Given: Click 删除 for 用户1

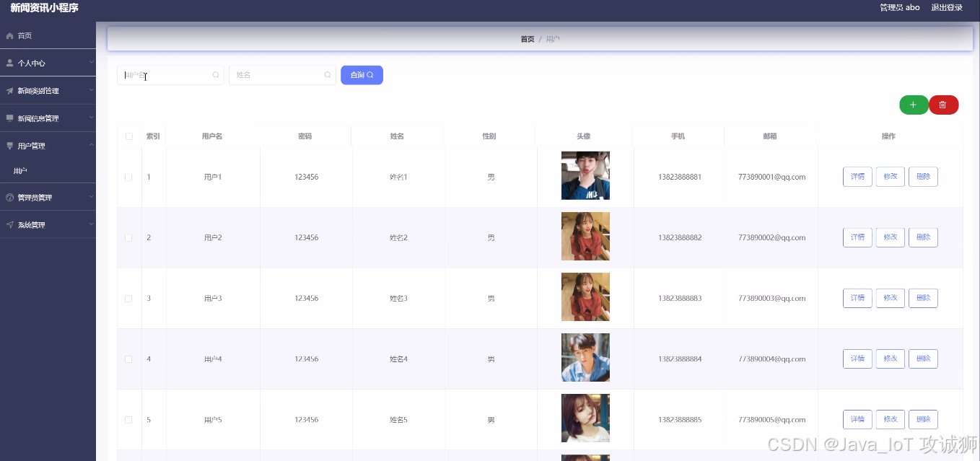Looking at the screenshot, I should pyautogui.click(x=923, y=177).
